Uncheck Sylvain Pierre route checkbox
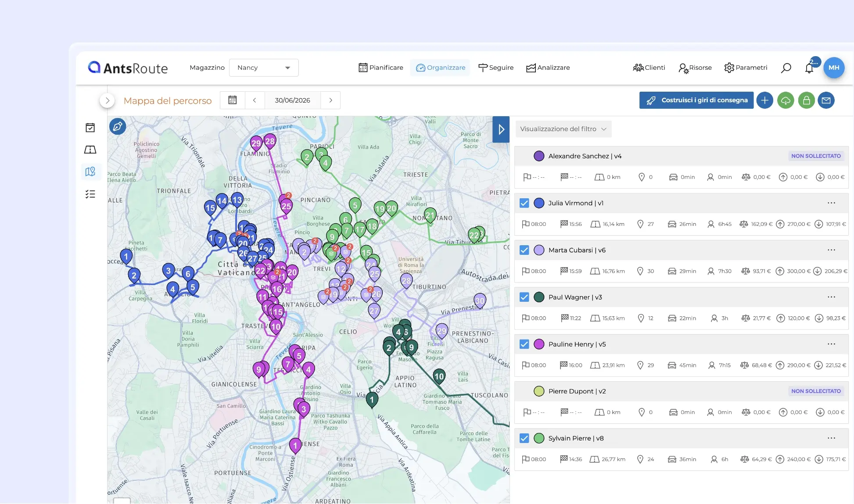 point(524,438)
